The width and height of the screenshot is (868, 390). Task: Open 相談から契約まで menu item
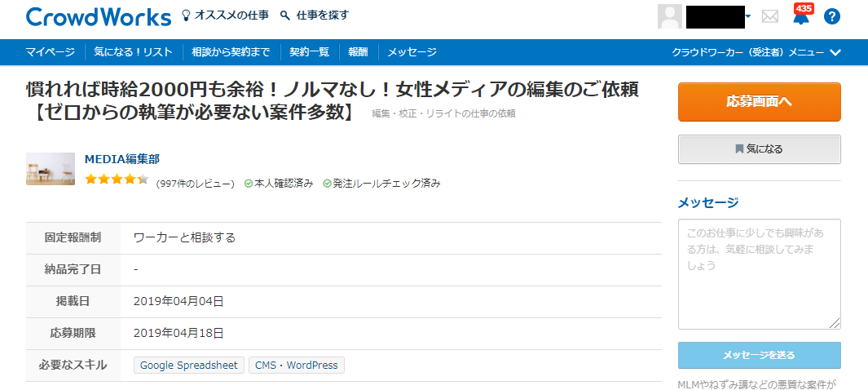tap(231, 53)
